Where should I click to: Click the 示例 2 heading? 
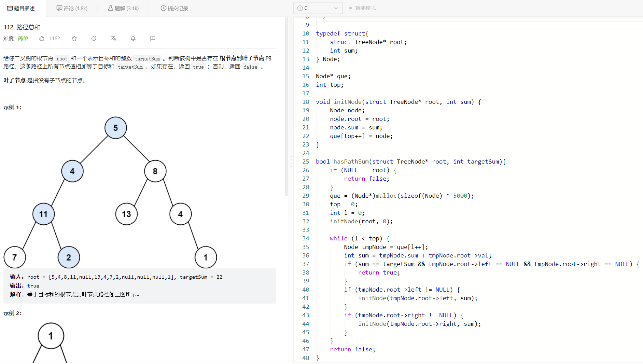tap(13, 313)
